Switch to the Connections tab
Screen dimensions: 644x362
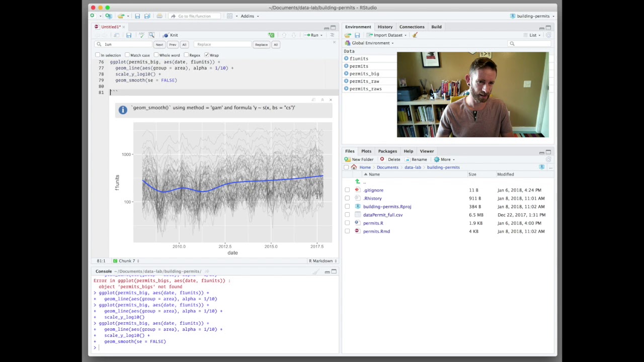click(412, 27)
